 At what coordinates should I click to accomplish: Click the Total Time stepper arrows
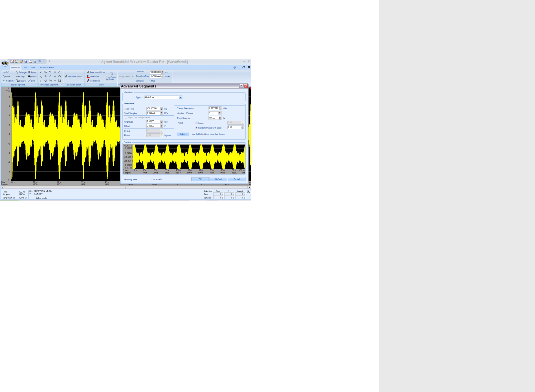(x=162, y=108)
